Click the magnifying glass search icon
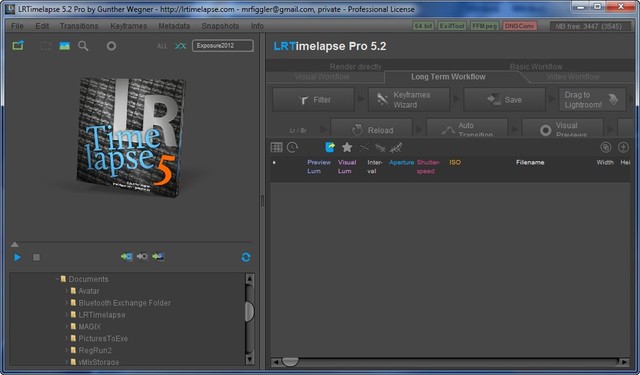 83,46
